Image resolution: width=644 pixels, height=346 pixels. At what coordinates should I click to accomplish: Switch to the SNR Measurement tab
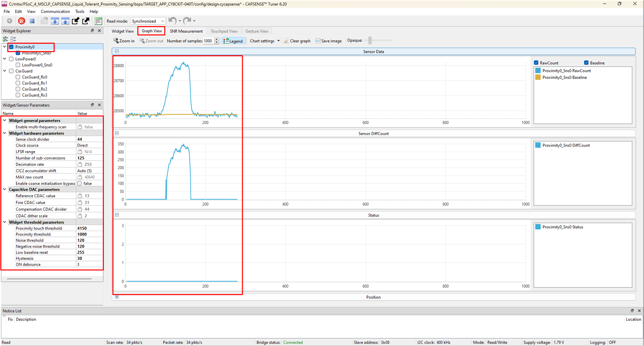[186, 31]
